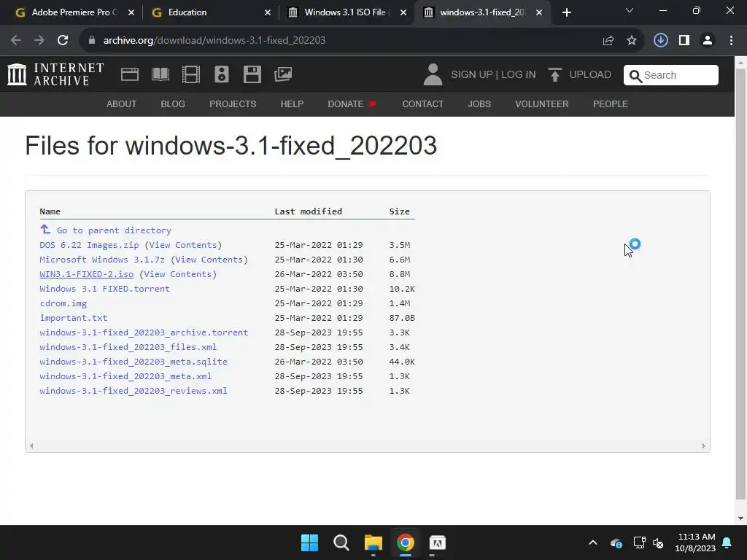Open the tab search chevron
Image resolution: width=747 pixels, height=560 pixels.
(x=630, y=10)
